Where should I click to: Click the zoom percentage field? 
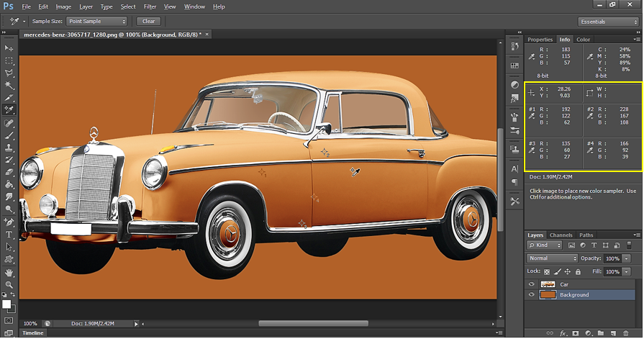[30, 324]
